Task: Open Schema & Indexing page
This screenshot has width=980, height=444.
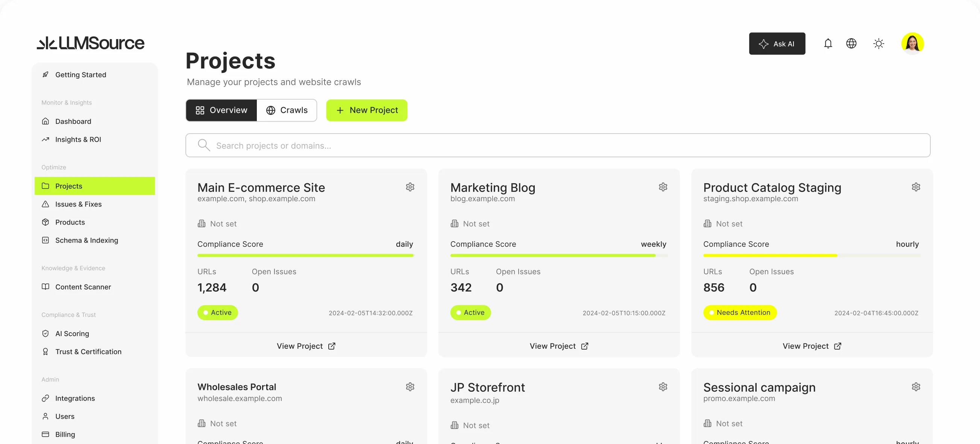Action: click(x=95, y=240)
